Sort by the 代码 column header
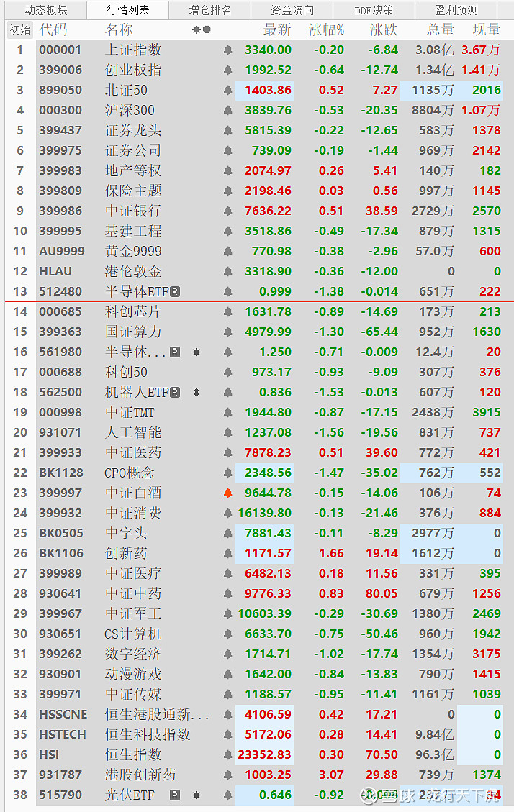The image size is (514, 812). [x=53, y=30]
